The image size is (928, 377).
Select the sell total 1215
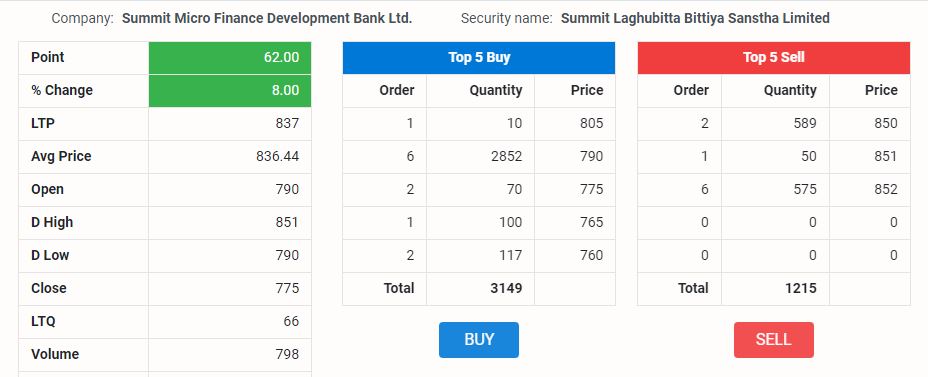point(801,288)
